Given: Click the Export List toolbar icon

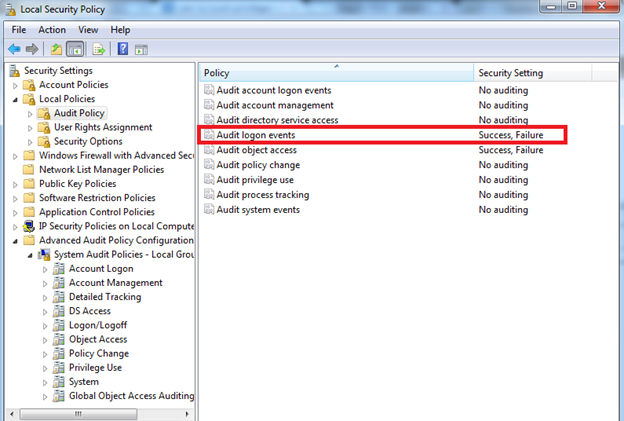Looking at the screenshot, I should [x=99, y=49].
